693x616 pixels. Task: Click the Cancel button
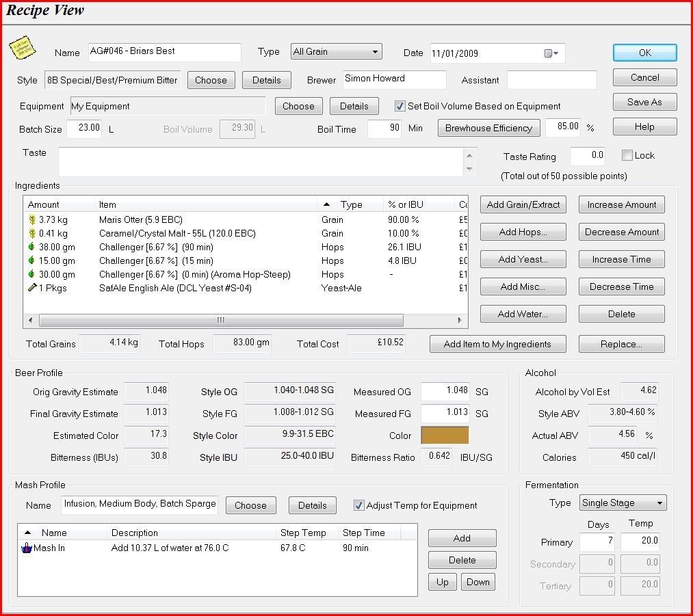pyautogui.click(x=645, y=77)
